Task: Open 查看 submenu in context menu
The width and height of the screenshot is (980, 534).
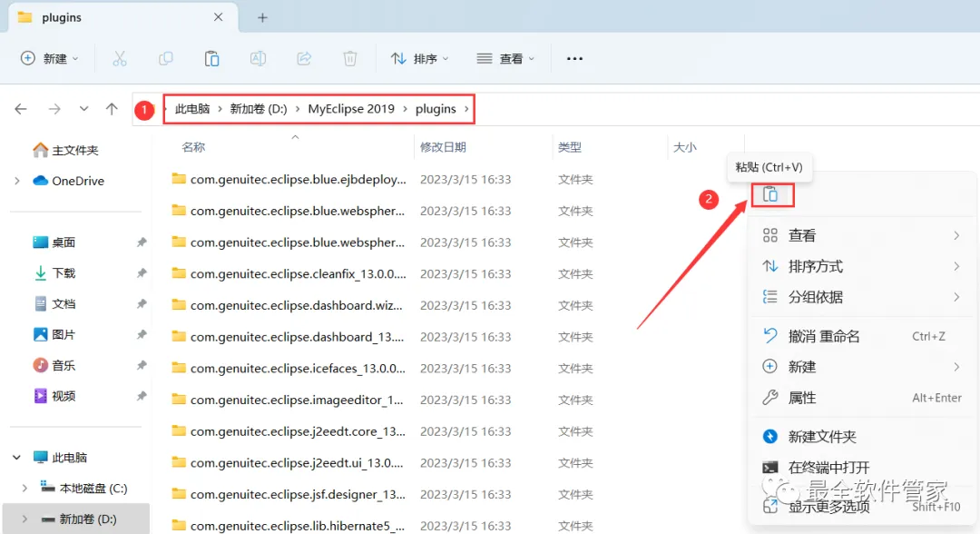Action: [x=861, y=235]
